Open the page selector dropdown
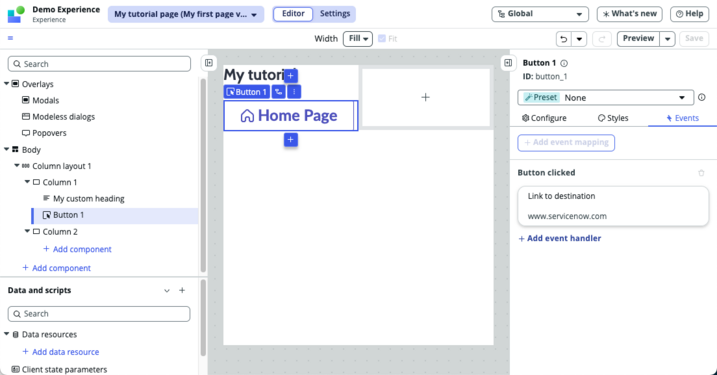Viewport: 717px width, 375px height. (186, 14)
